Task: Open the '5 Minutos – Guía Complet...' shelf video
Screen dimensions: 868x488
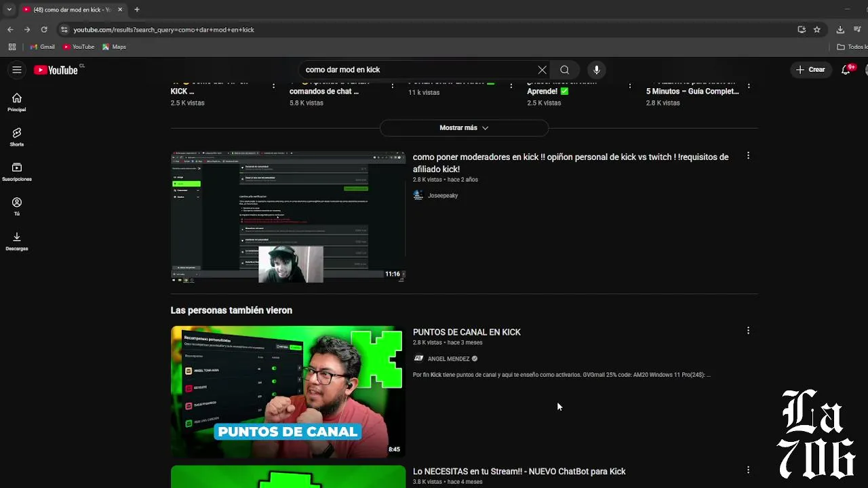Action: point(692,91)
